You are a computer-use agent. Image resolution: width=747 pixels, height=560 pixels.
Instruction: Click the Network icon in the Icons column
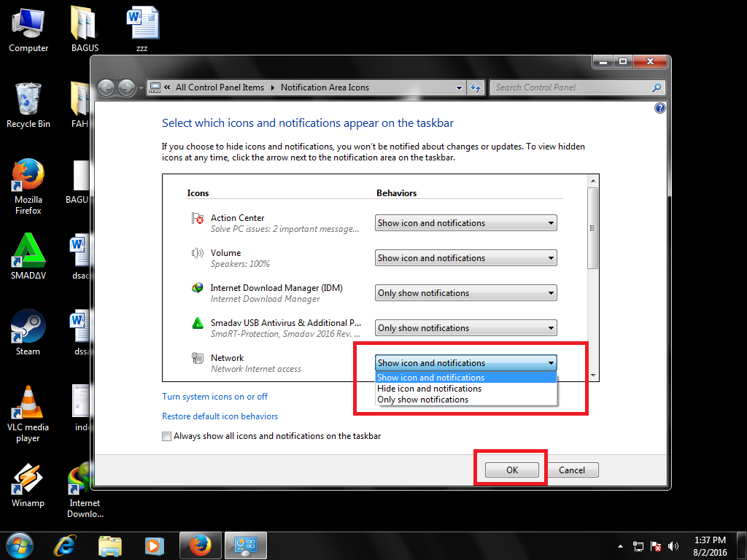(x=197, y=358)
